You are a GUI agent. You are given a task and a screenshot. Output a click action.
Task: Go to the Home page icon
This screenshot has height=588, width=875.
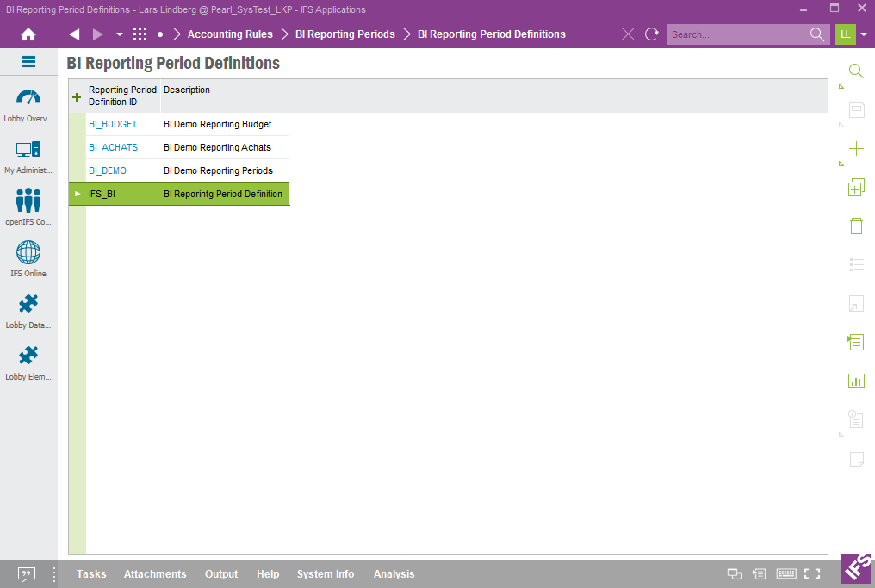click(28, 34)
